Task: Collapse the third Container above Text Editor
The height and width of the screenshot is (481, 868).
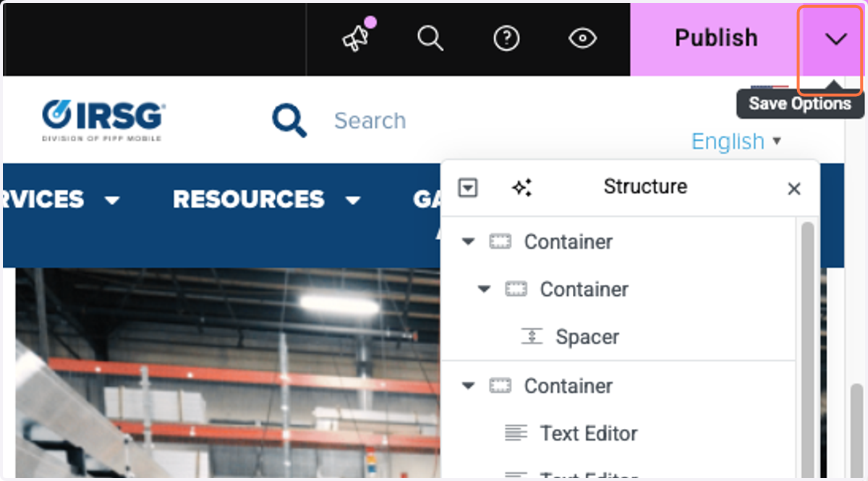Action: [469, 386]
